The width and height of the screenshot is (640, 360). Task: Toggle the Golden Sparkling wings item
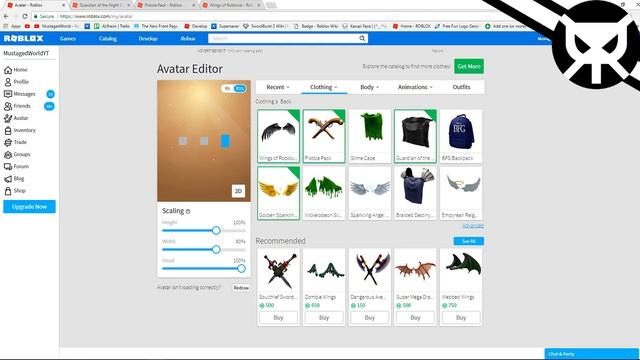click(278, 193)
